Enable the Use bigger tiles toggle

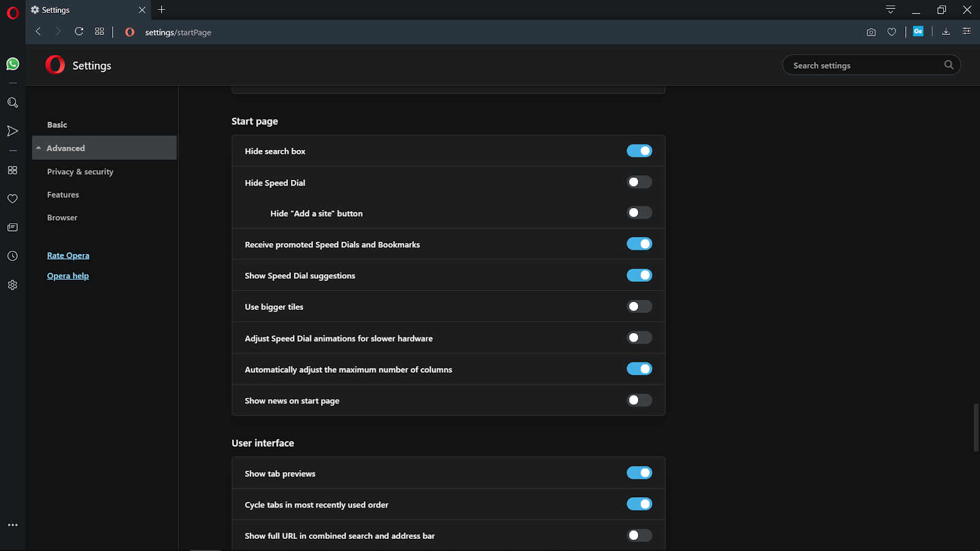(639, 307)
